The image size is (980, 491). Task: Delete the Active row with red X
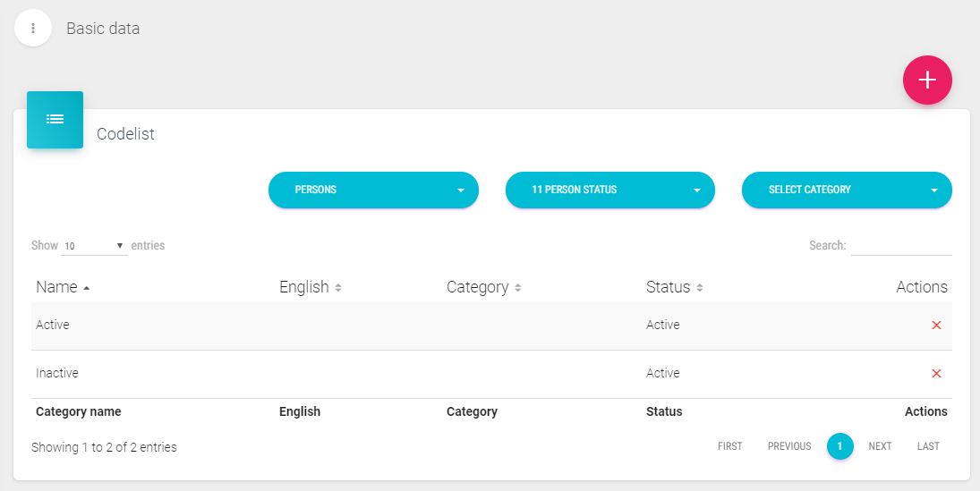point(936,326)
